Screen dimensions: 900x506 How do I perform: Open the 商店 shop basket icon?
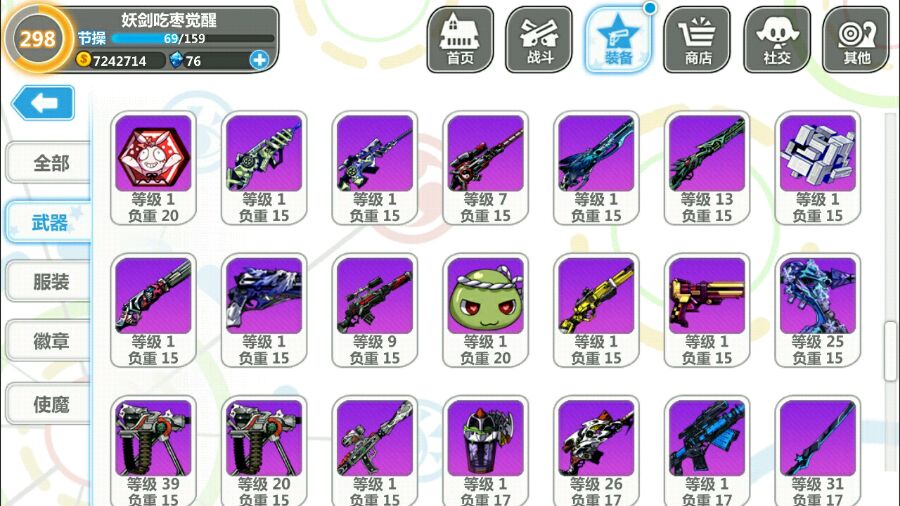pos(697,40)
